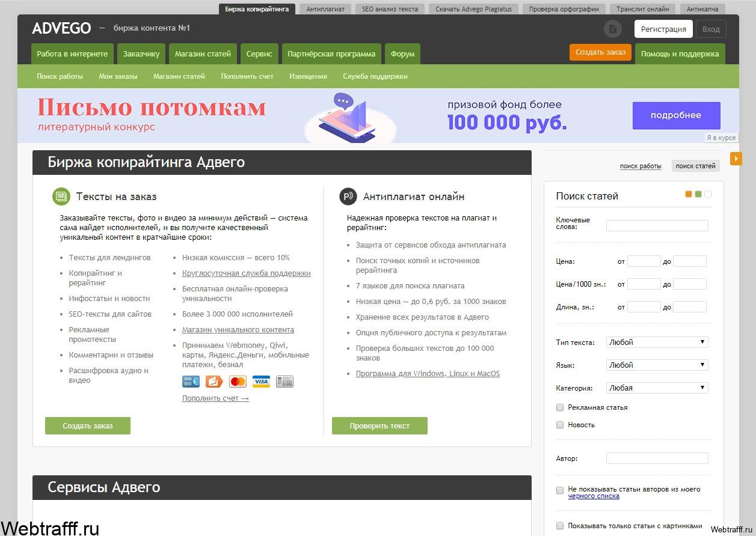The image size is (756, 536).
Task: Select the green color square in search panel
Action: click(698, 194)
